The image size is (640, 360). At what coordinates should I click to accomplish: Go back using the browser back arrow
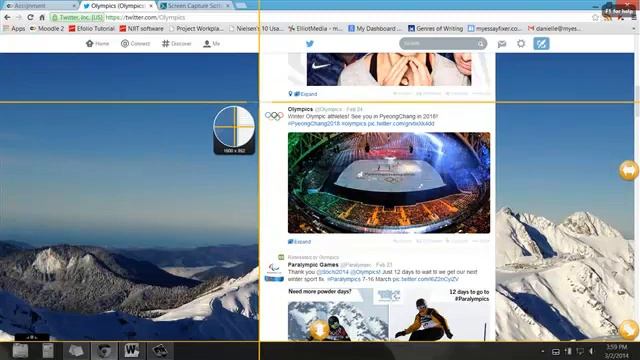[x=7, y=17]
